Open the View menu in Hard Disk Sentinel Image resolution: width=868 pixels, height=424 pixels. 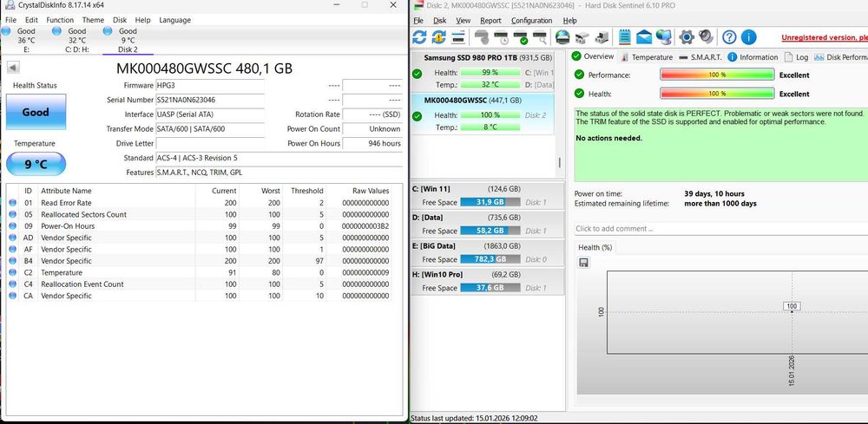pos(463,21)
